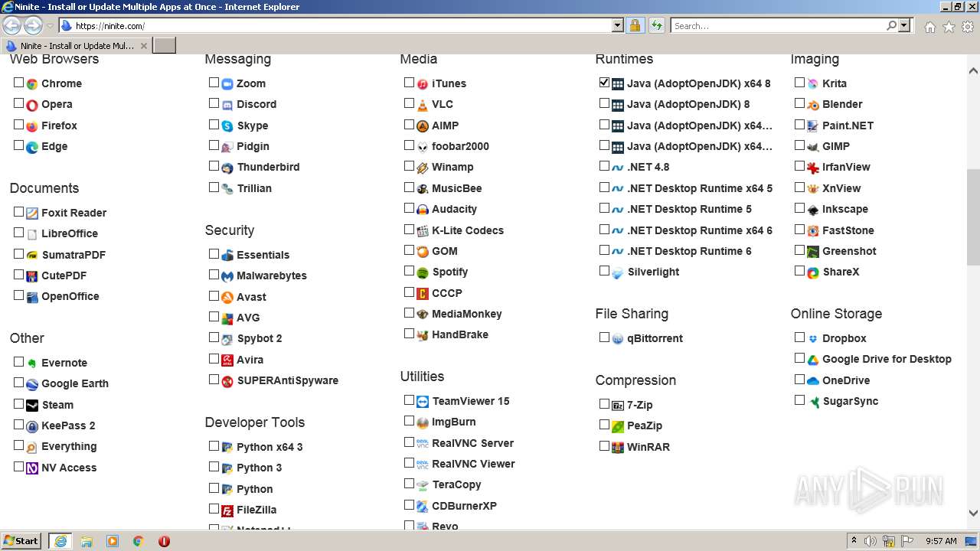Click the browser Forward button

pos(33,26)
